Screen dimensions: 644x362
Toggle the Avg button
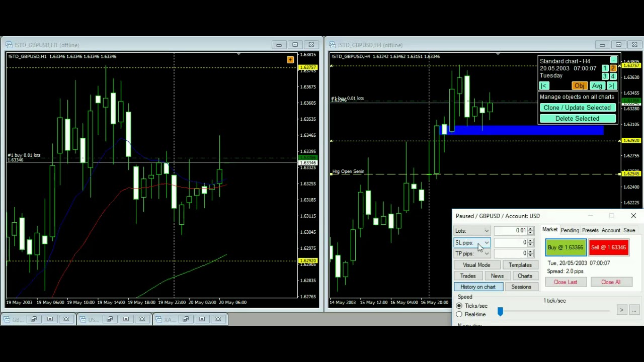click(597, 86)
